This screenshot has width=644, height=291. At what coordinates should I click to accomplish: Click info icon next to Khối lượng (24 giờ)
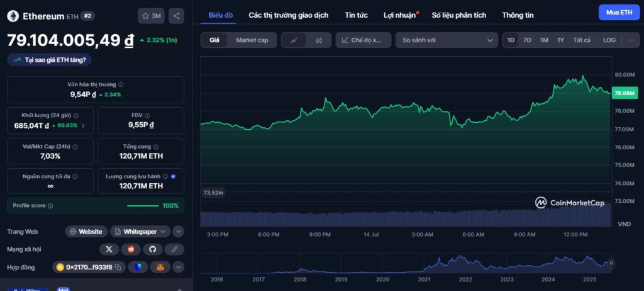coord(76,116)
